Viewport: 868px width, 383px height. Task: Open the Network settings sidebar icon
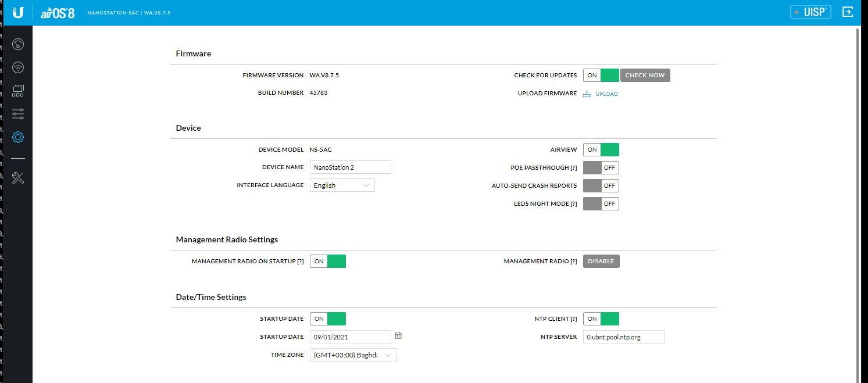click(18, 91)
